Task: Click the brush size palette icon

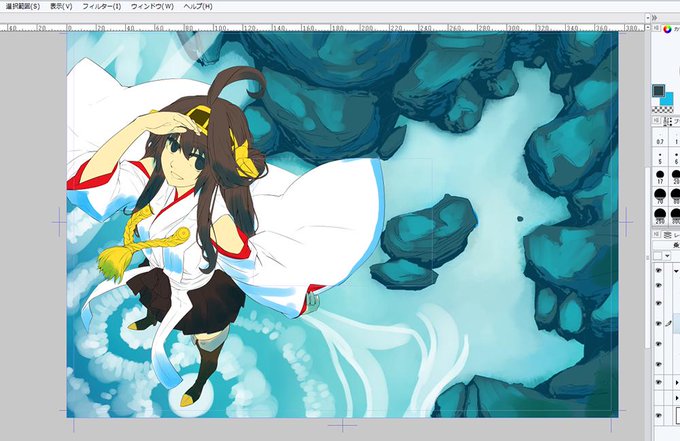Action: tap(668, 121)
